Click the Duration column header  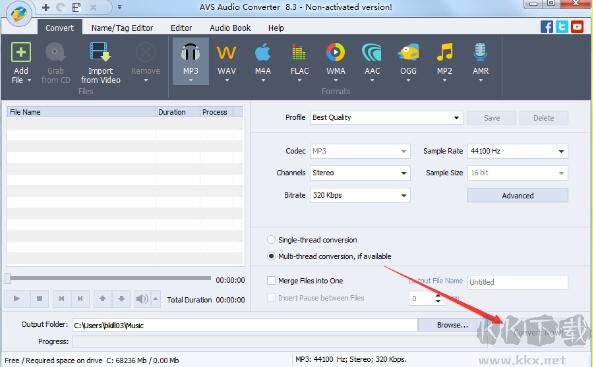[x=178, y=112]
